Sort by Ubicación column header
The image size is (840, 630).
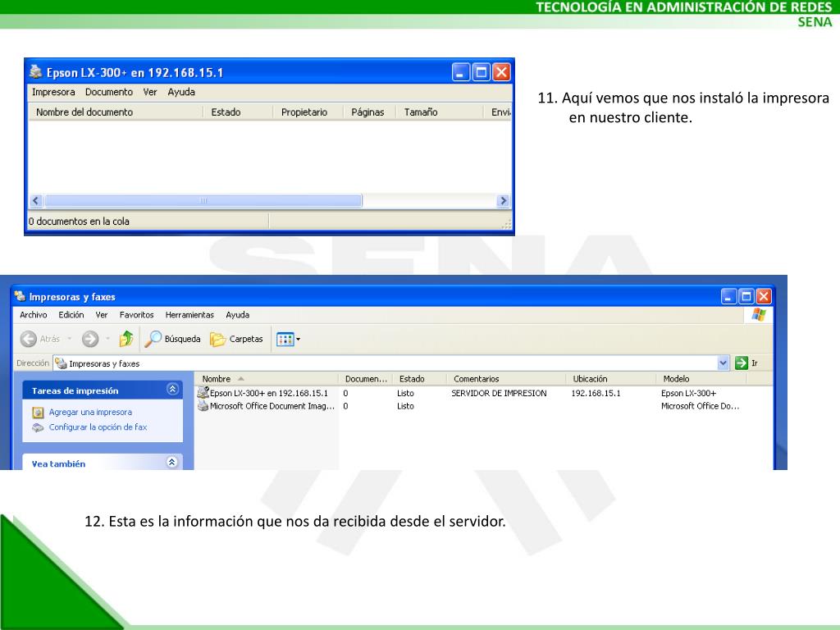611,379
